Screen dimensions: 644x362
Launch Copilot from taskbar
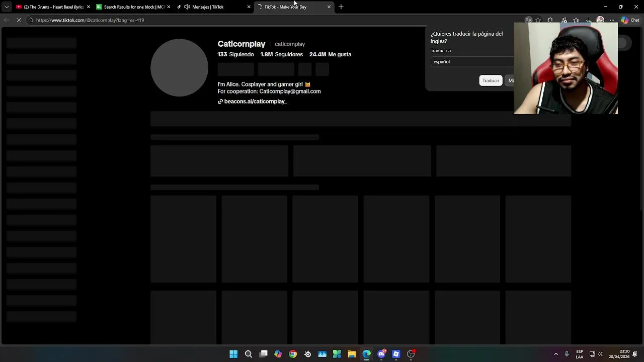point(278,354)
